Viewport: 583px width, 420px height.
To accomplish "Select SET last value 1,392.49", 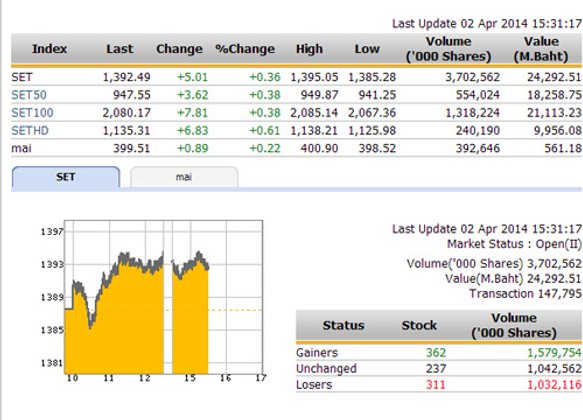I will (x=127, y=77).
